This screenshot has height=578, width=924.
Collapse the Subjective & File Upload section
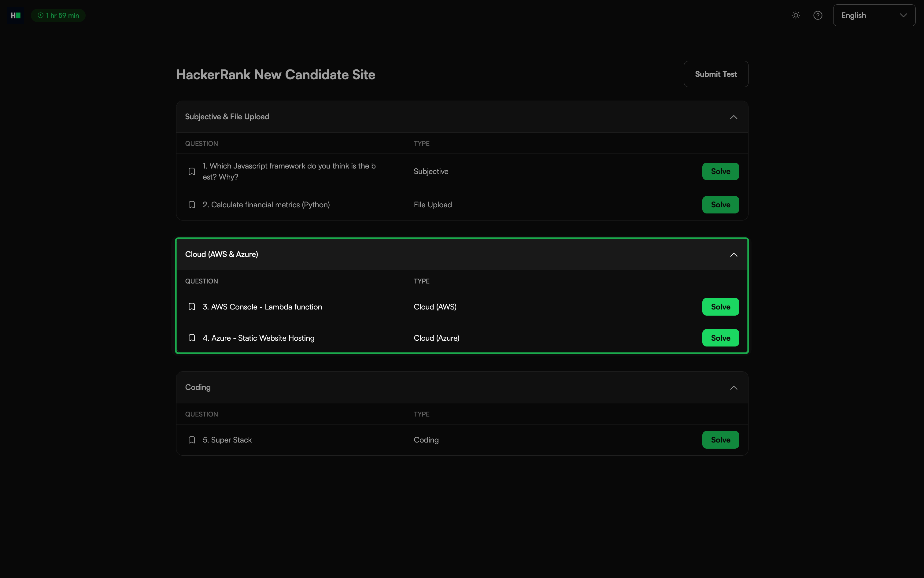[x=733, y=117]
